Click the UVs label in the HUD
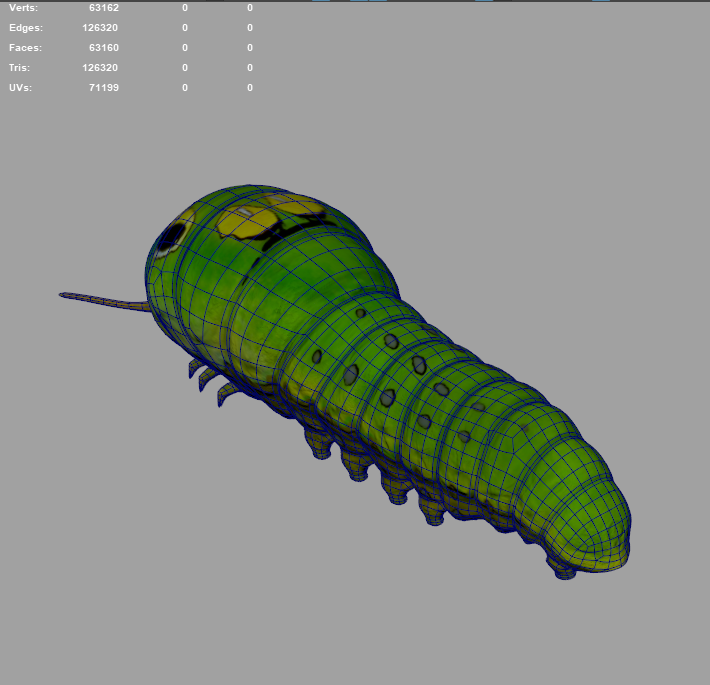Image resolution: width=710 pixels, height=685 pixels. pyautogui.click(x=21, y=88)
